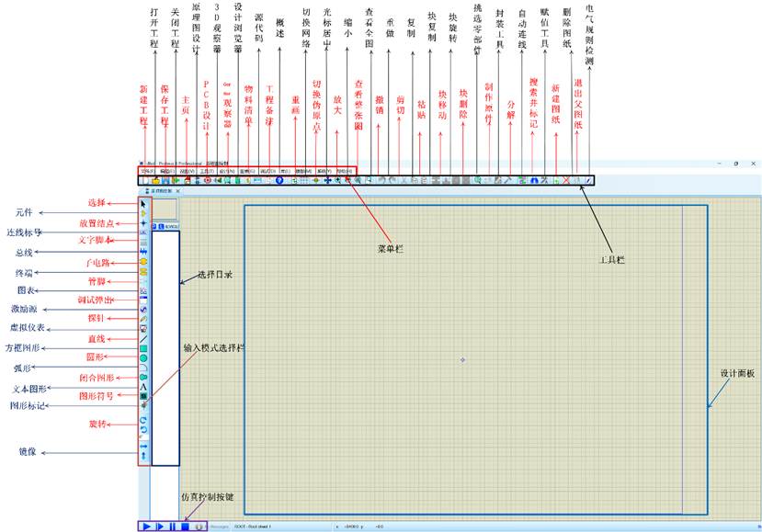Select the Wire Label mode tool
Image resolution: width=762 pixels, height=532 pixels.
(143, 232)
